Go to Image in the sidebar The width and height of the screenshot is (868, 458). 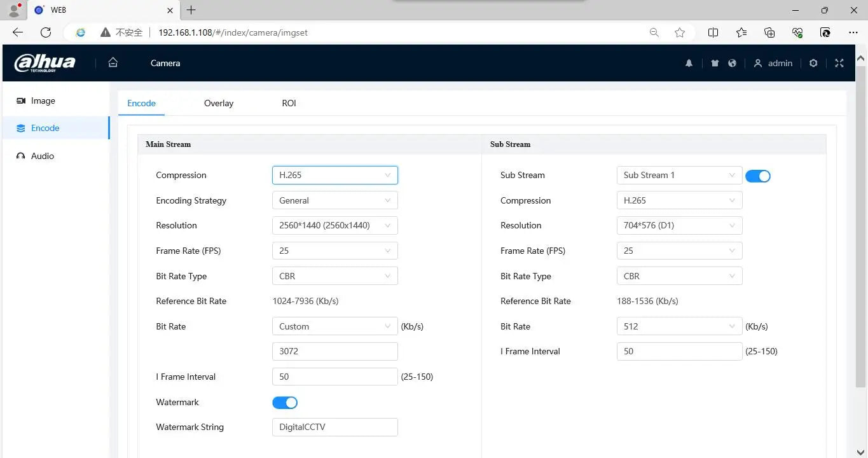(43, 101)
